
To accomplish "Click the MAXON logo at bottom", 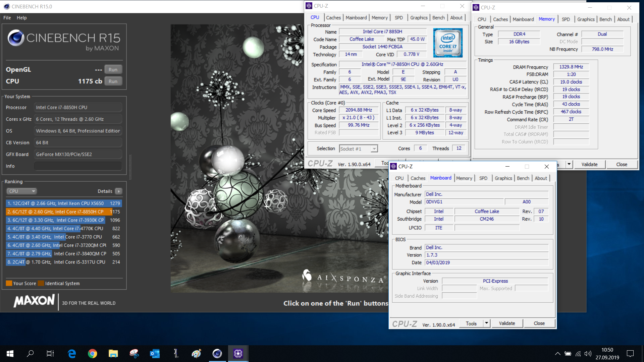I will [x=34, y=301].
